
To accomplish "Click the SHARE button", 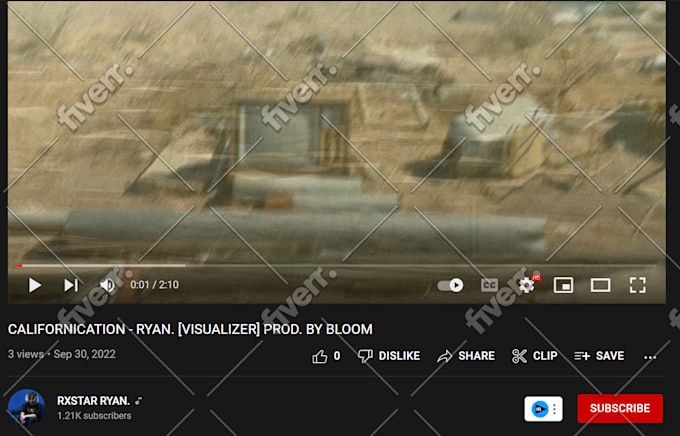I will point(466,356).
